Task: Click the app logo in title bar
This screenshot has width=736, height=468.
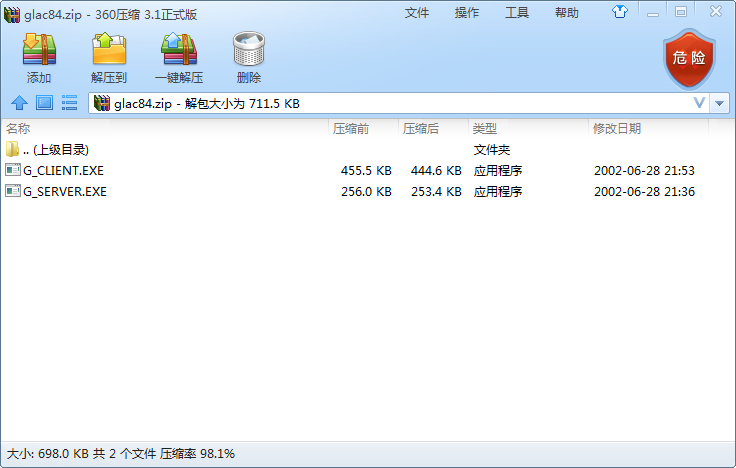Action: tap(12, 14)
